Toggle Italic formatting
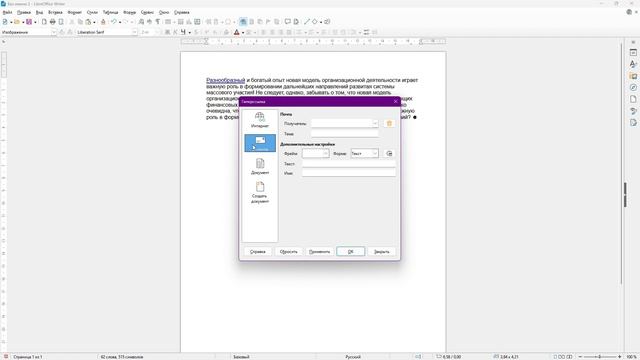The image size is (640, 360). point(175,32)
